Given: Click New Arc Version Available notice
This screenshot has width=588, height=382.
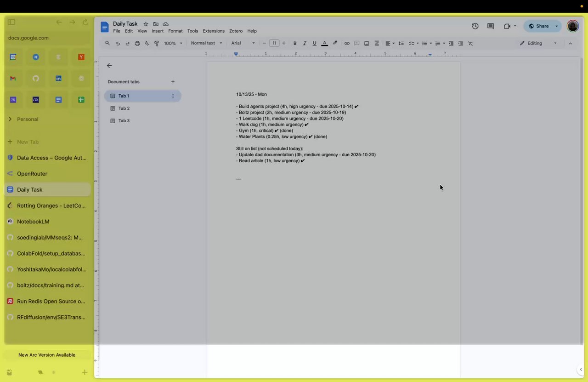Looking at the screenshot, I should (x=47, y=355).
